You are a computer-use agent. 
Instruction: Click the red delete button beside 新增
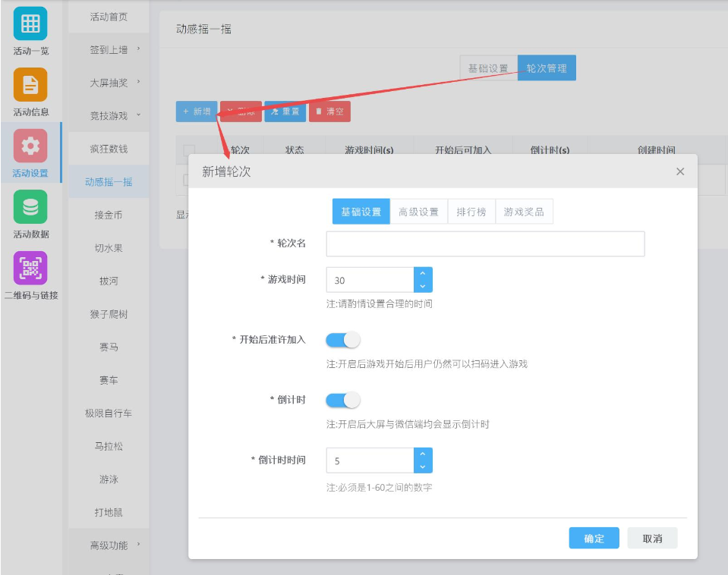click(241, 112)
